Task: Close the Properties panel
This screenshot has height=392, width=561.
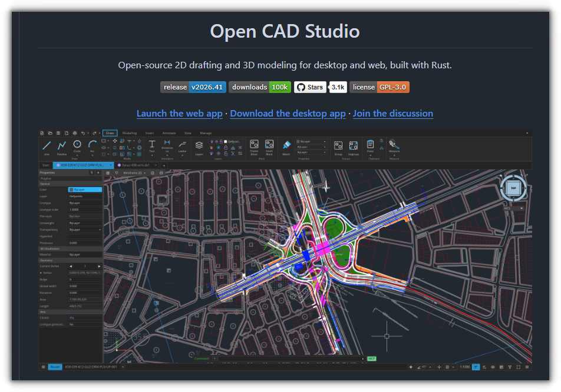Action: (x=98, y=172)
